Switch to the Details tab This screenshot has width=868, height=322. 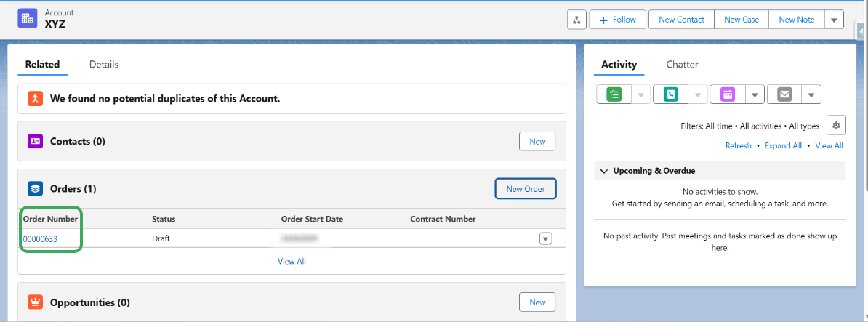point(104,64)
